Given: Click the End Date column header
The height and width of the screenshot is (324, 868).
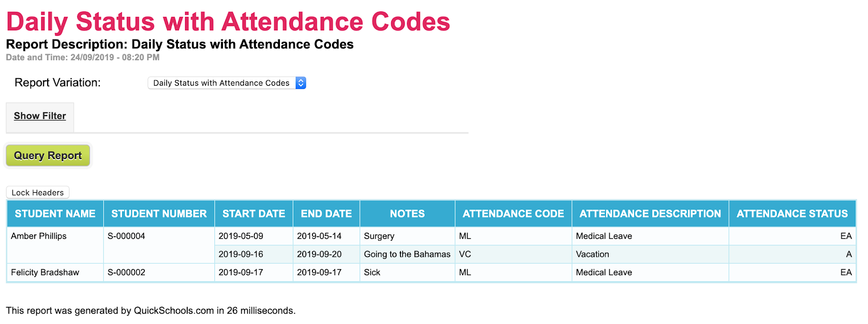Looking at the screenshot, I should (x=326, y=214).
